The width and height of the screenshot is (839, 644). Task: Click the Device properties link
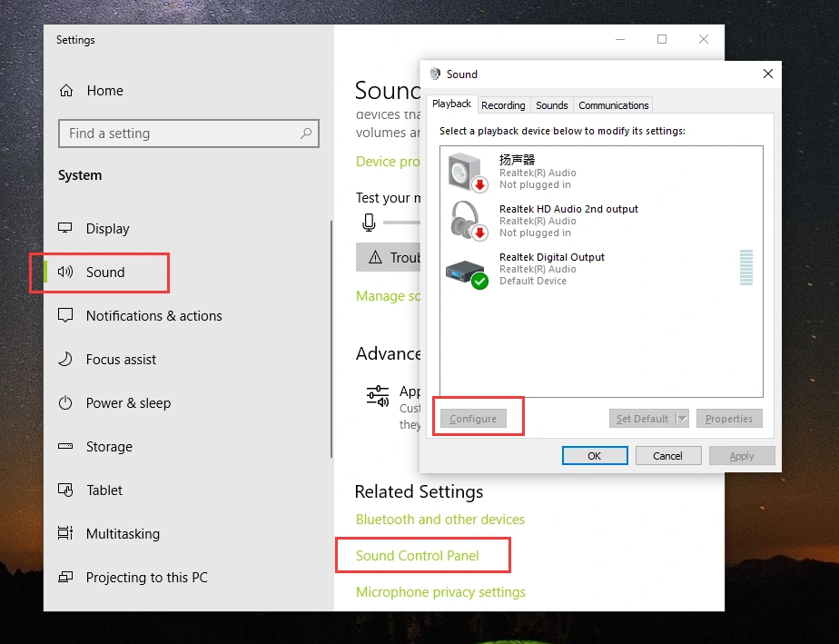[x=388, y=161]
